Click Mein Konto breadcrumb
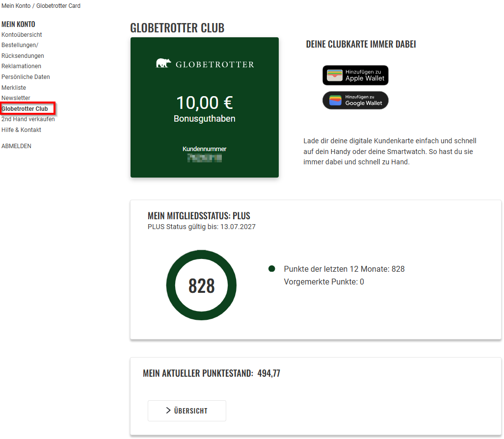504x439 pixels. click(16, 6)
